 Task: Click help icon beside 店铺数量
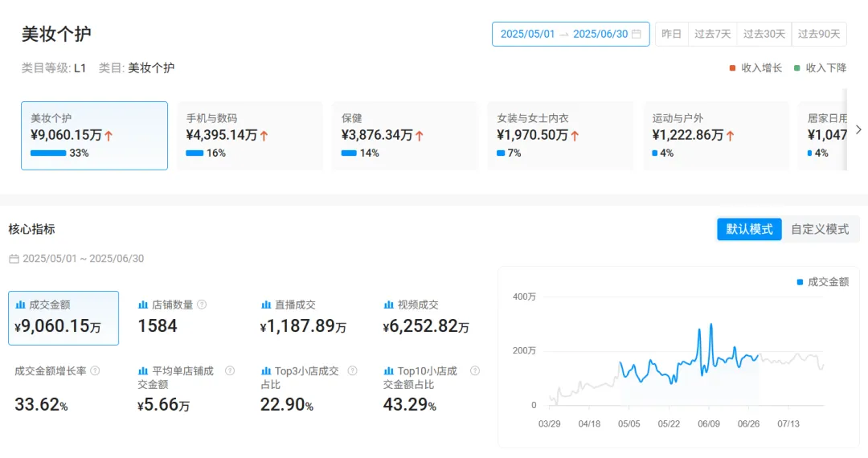tap(202, 305)
